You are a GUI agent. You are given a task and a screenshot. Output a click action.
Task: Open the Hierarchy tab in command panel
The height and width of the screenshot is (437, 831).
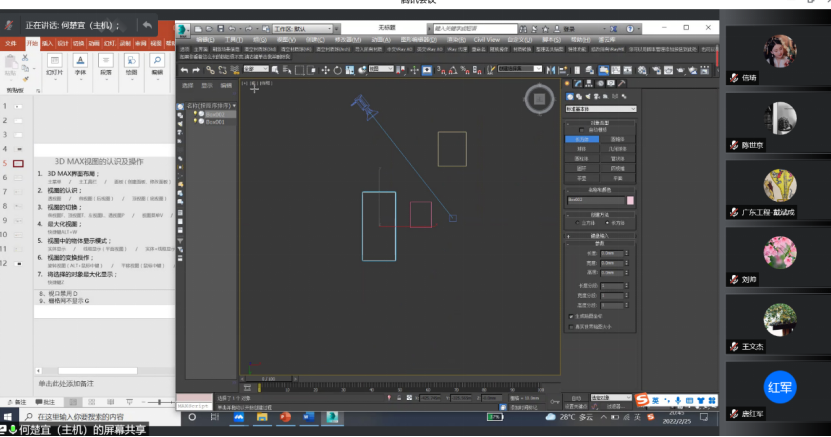click(x=588, y=83)
